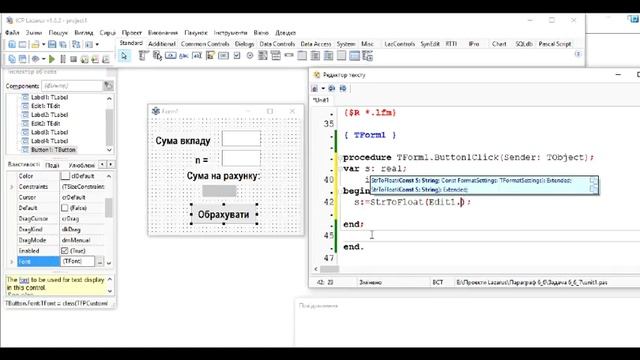Click the Open folder icon
Screen dimensions: 640x360
(35, 44)
